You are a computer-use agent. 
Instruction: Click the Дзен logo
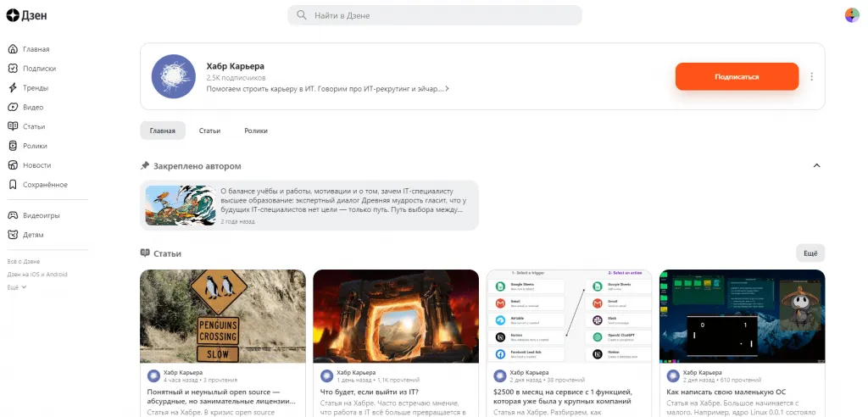click(26, 15)
